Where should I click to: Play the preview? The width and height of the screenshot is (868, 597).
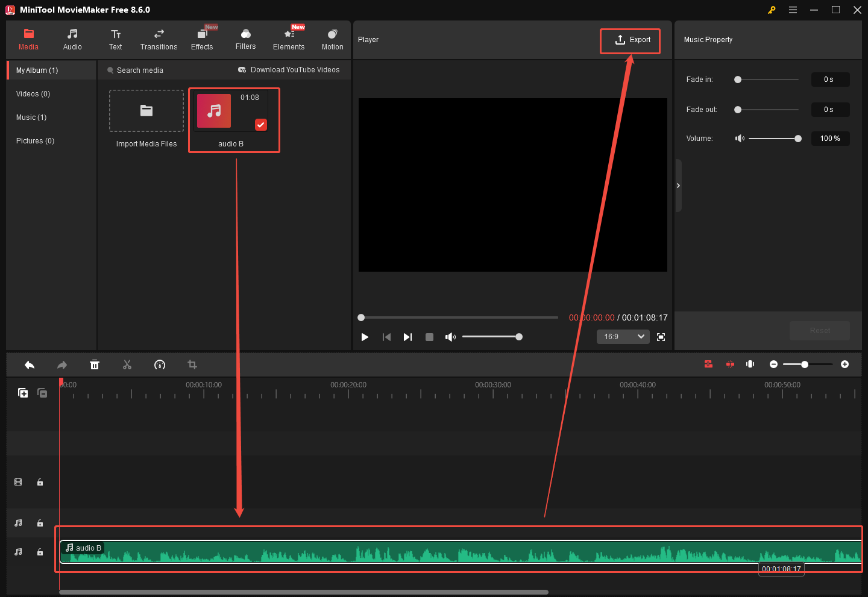click(x=365, y=337)
